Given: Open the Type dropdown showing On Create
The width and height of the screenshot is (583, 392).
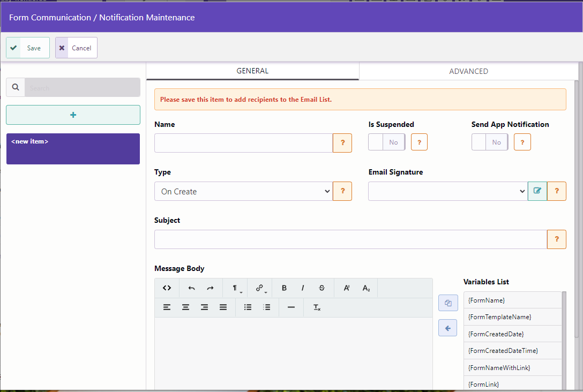Looking at the screenshot, I should [243, 191].
